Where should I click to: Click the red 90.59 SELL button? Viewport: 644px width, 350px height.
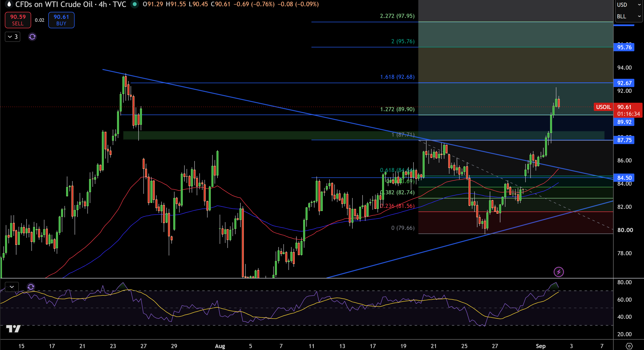point(18,20)
